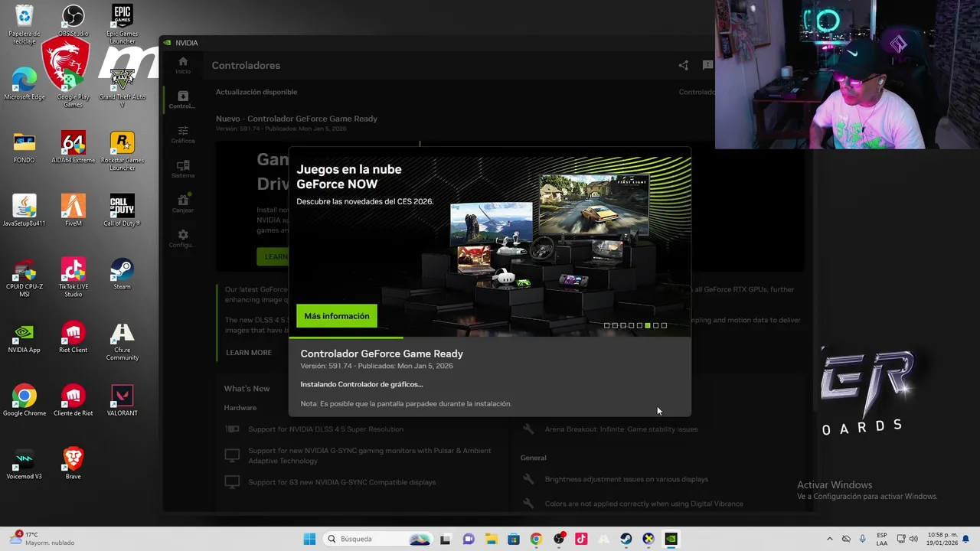Open Gráficos in the NVIDIA sidebar
Image resolution: width=980 pixels, height=551 pixels.
[x=182, y=135]
